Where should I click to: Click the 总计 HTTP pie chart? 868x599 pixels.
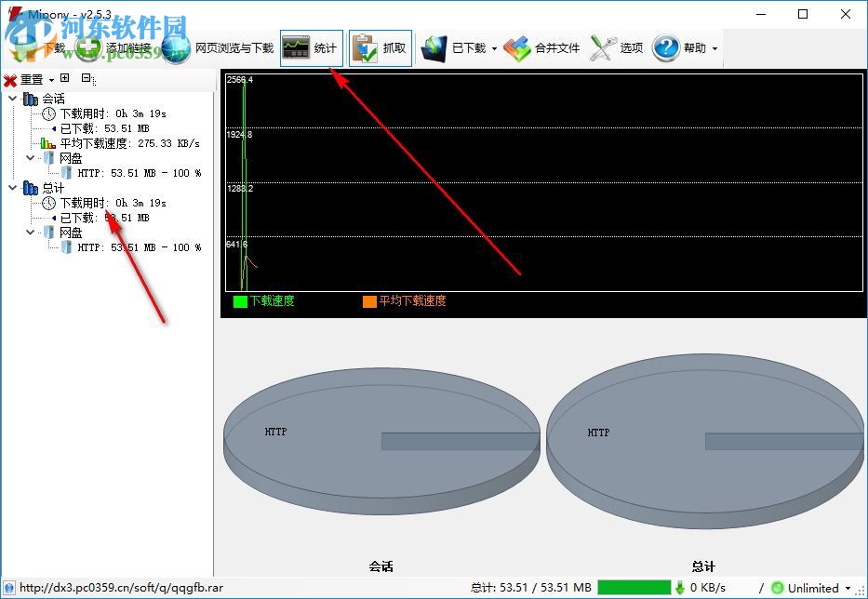705,441
